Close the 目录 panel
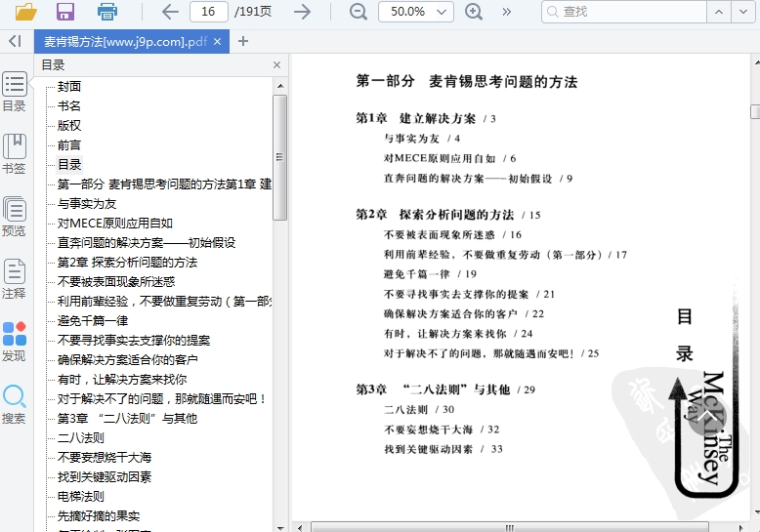The image size is (760, 532). 276,65
